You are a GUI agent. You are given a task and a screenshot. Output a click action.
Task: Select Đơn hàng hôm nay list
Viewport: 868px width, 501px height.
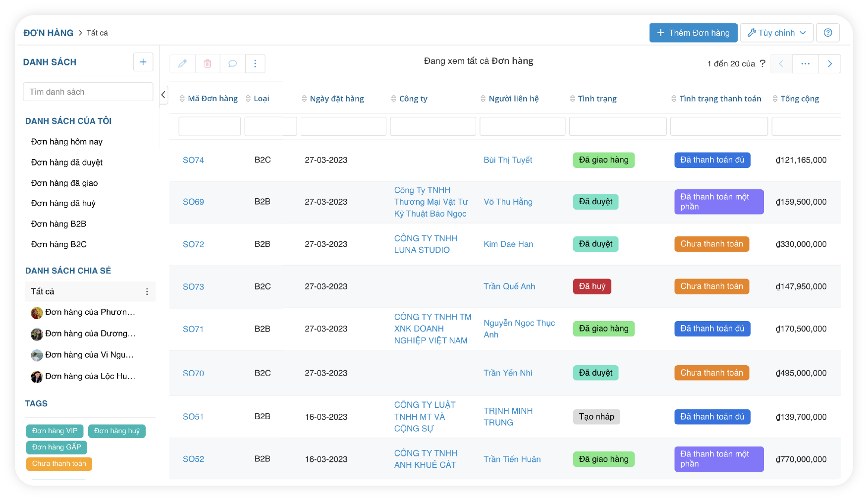(66, 142)
